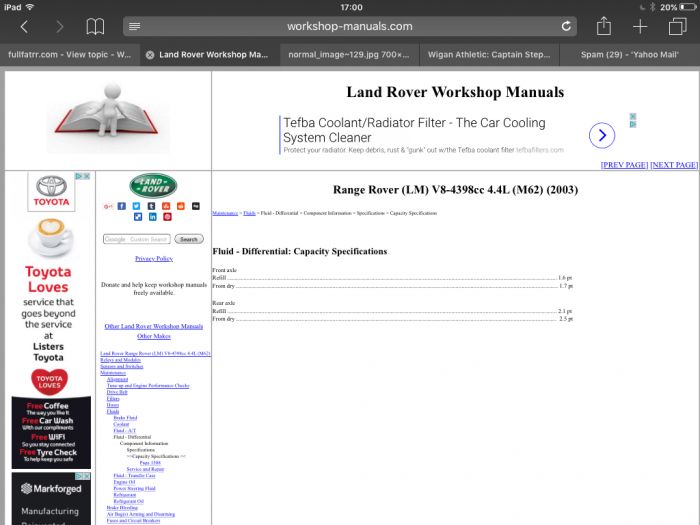Viewport: 700px width, 525px height.
Task: Tap the Safari forward arrow
Action: [x=59, y=27]
